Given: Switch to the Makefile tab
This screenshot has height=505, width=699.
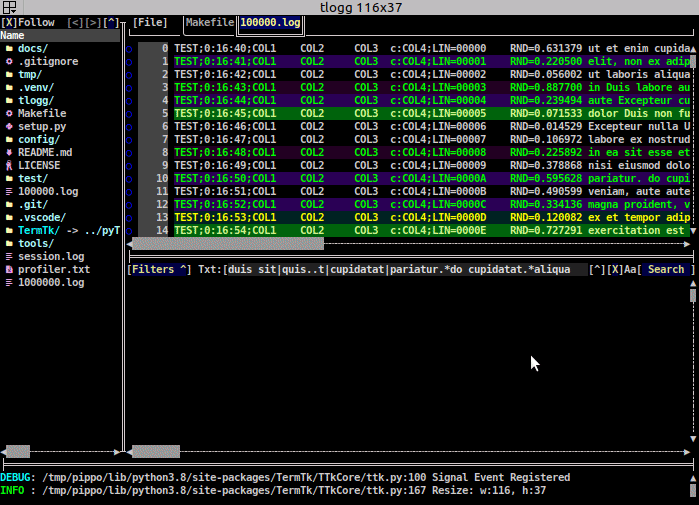Looking at the screenshot, I should click(210, 22).
